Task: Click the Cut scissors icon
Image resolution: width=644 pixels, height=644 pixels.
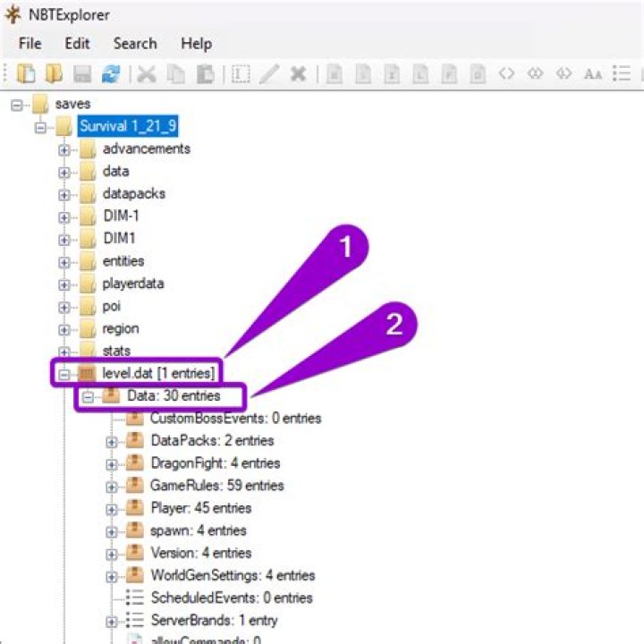Action: (x=146, y=75)
